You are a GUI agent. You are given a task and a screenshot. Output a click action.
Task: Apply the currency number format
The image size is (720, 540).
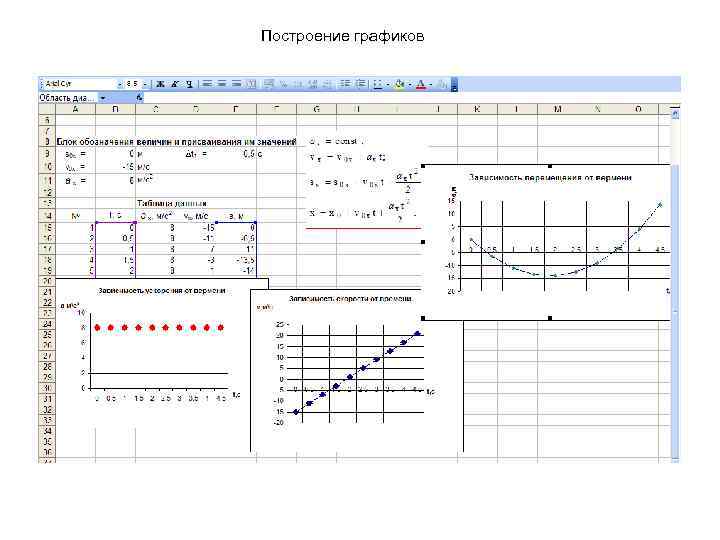pos(270,84)
